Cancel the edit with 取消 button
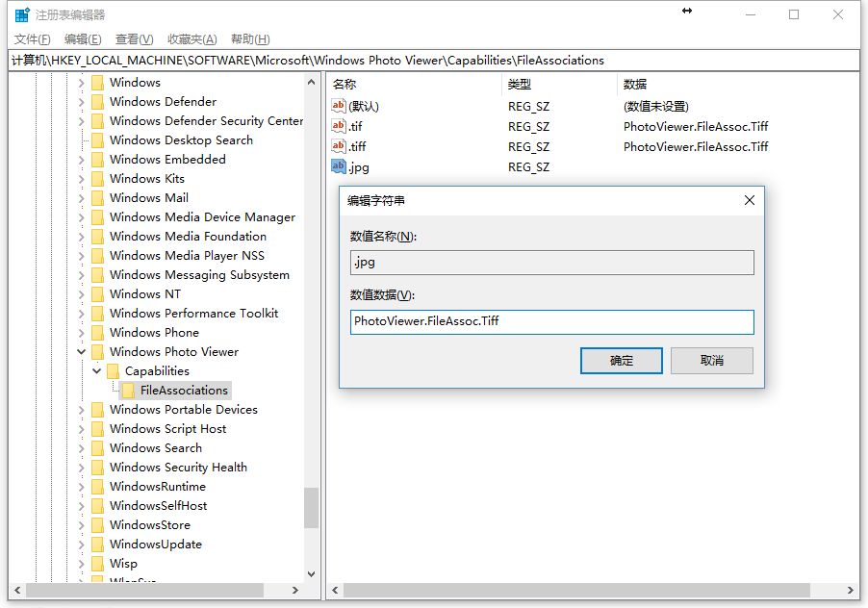This screenshot has height=608, width=868. (712, 361)
